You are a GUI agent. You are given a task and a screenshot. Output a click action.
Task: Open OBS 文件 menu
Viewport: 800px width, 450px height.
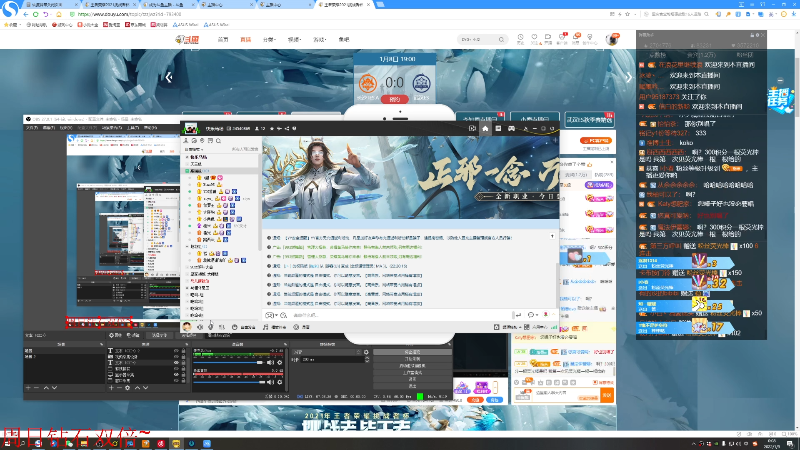coord(32,128)
